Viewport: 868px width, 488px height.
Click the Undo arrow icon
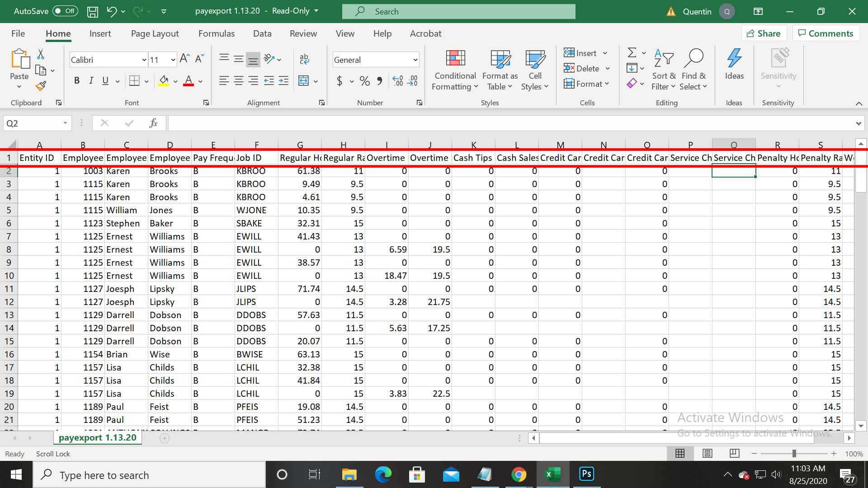click(112, 12)
